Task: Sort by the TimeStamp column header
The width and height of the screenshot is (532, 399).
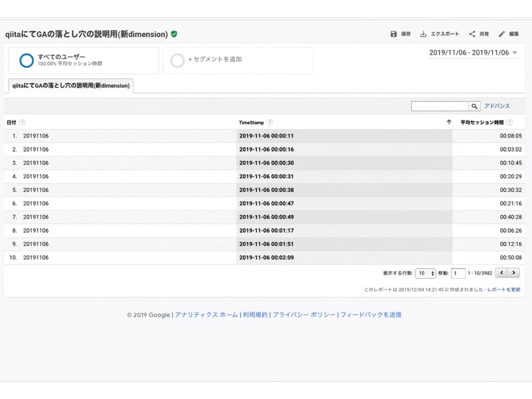Action: 251,122
